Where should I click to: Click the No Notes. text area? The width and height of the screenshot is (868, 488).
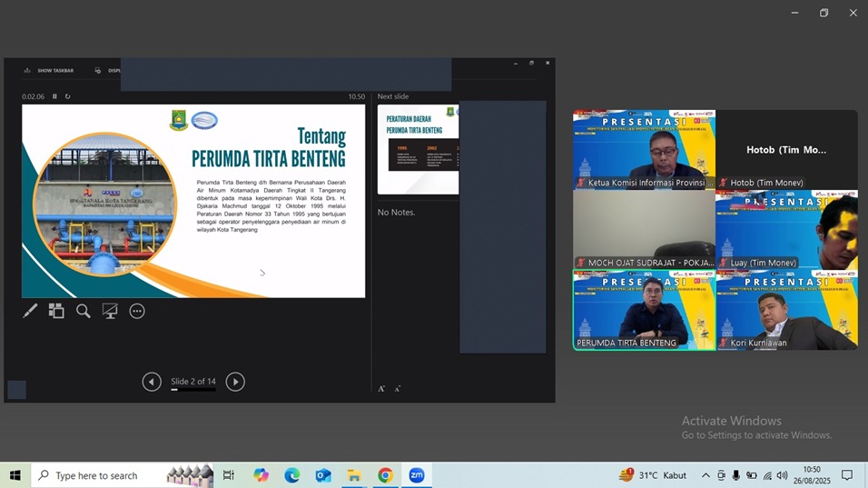[397, 212]
